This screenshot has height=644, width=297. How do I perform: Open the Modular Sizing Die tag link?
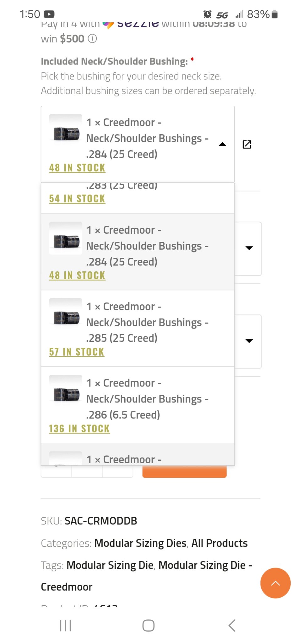tap(110, 565)
